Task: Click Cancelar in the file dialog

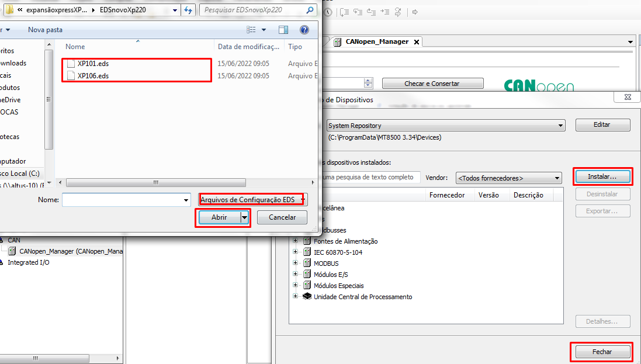Action: [282, 217]
